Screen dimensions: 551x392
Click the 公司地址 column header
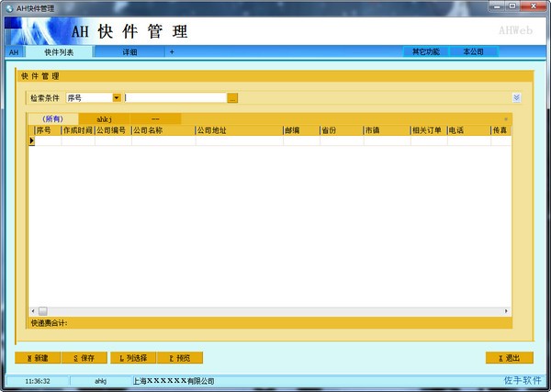(x=239, y=130)
